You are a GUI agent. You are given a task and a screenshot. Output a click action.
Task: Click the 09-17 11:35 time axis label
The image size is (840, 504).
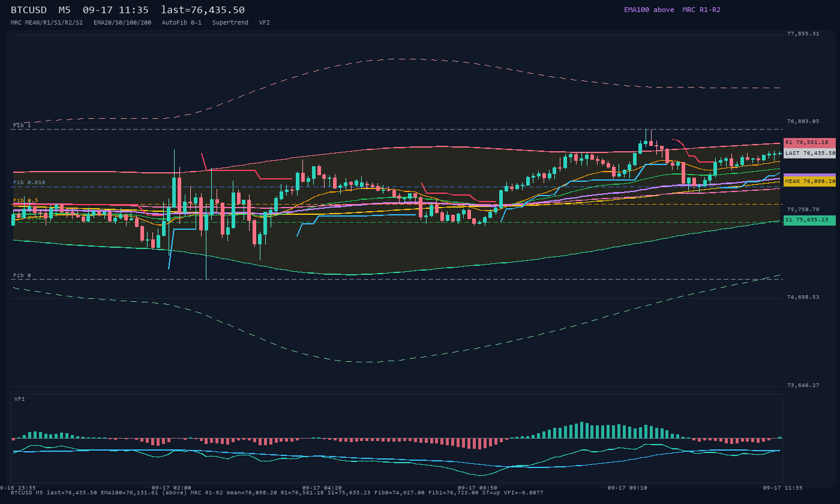tap(783, 488)
